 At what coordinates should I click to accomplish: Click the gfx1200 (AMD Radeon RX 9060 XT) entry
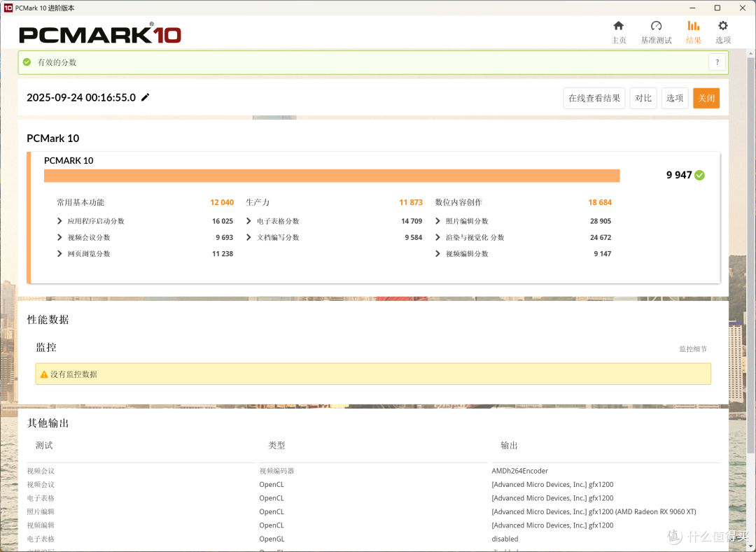pyautogui.click(x=594, y=511)
